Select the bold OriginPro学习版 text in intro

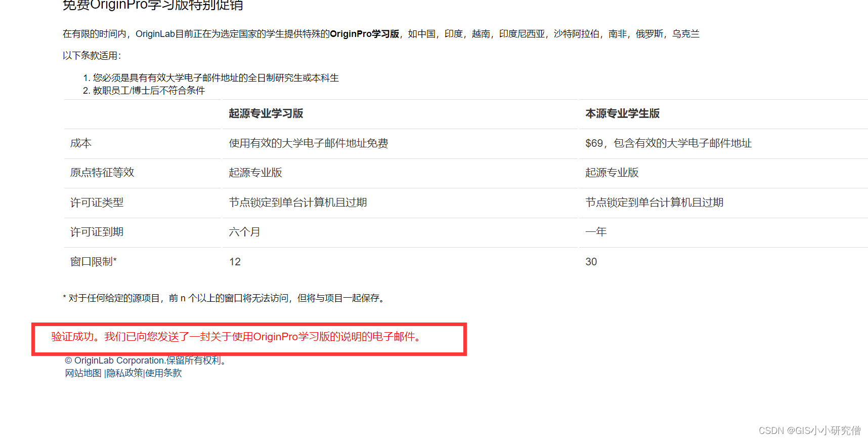[365, 34]
